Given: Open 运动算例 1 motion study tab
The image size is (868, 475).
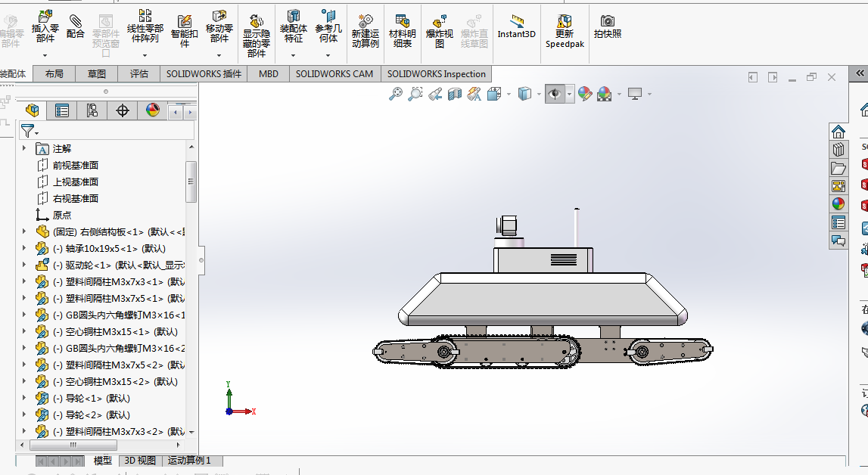Looking at the screenshot, I should click(189, 461).
